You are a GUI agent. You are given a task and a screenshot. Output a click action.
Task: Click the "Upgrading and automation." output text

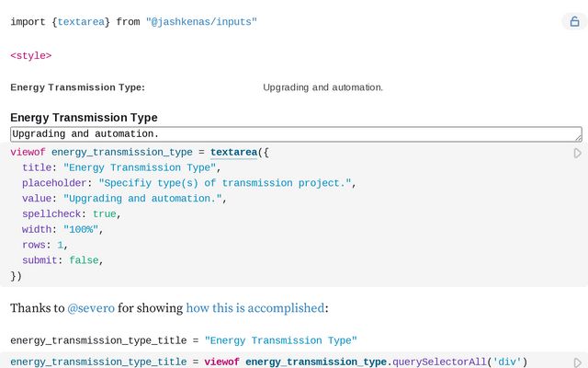coord(322,87)
